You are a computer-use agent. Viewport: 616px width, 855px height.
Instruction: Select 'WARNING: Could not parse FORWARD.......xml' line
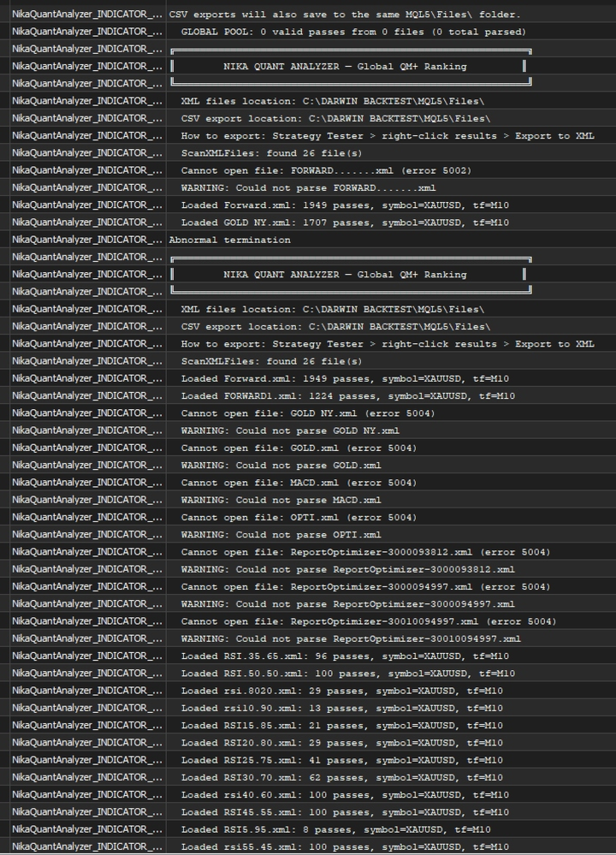coord(308,187)
